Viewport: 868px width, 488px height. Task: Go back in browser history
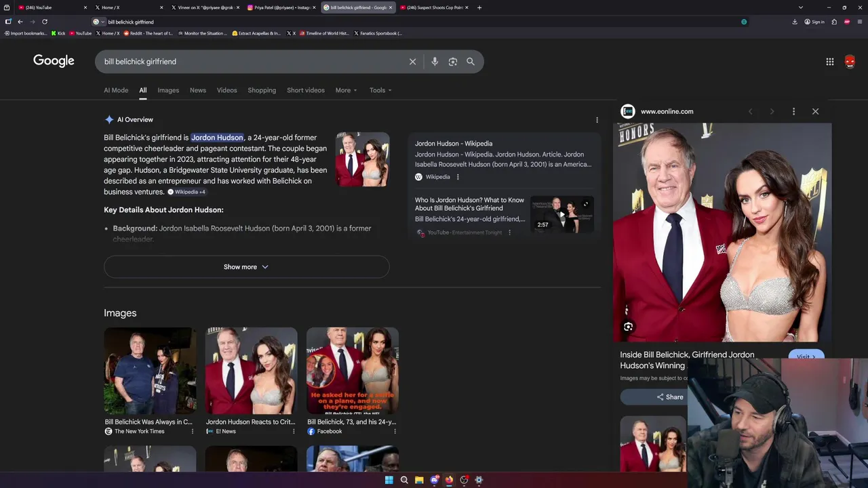(x=20, y=22)
